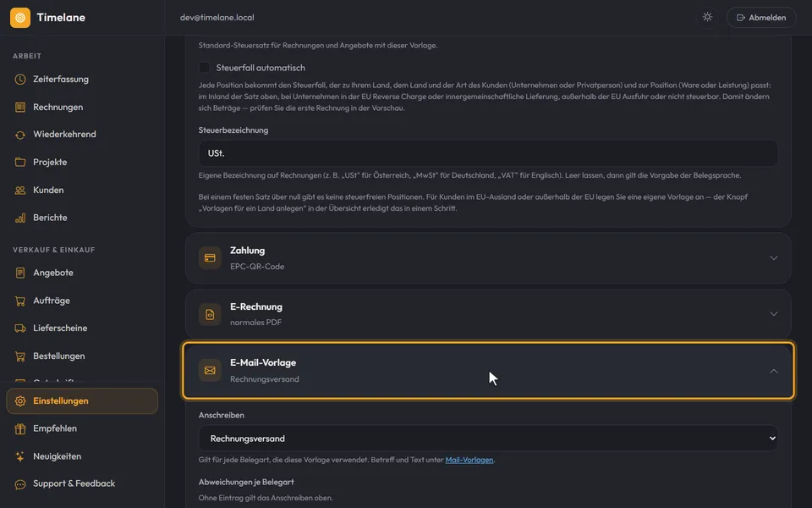Click the Einstellungen gear icon
812x508 pixels.
[x=20, y=401]
